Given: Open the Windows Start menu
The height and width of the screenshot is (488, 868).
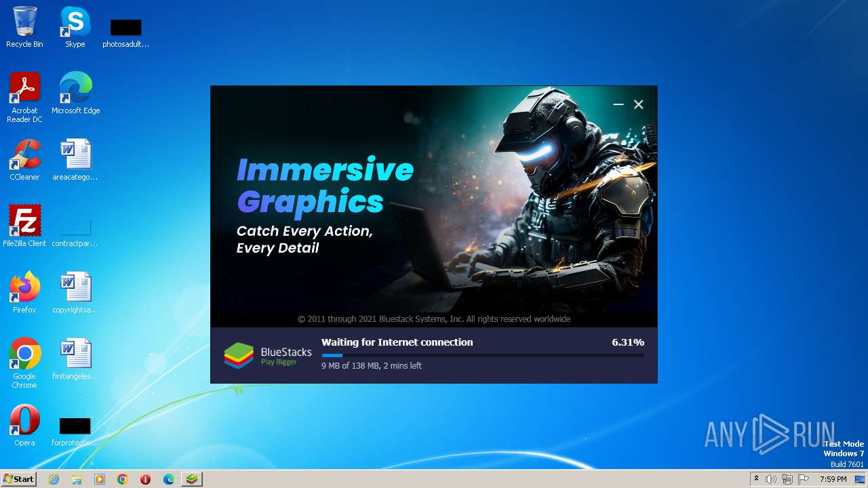Looking at the screenshot, I should point(18,479).
